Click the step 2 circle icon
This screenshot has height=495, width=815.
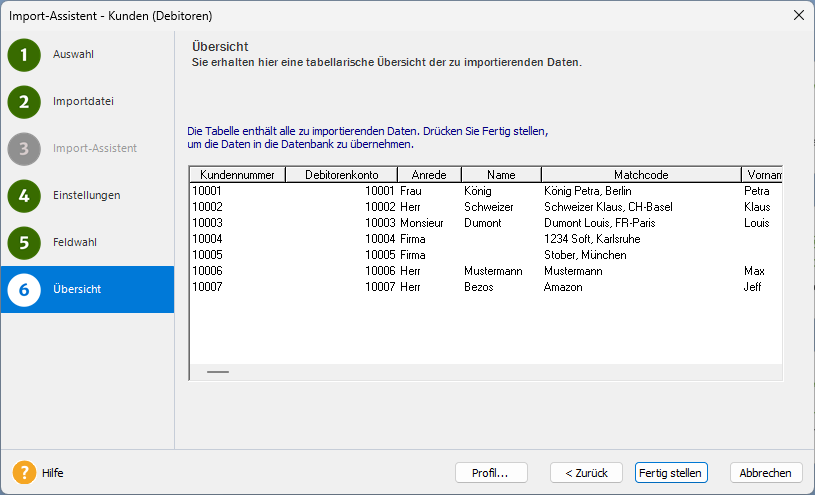tap(24, 102)
